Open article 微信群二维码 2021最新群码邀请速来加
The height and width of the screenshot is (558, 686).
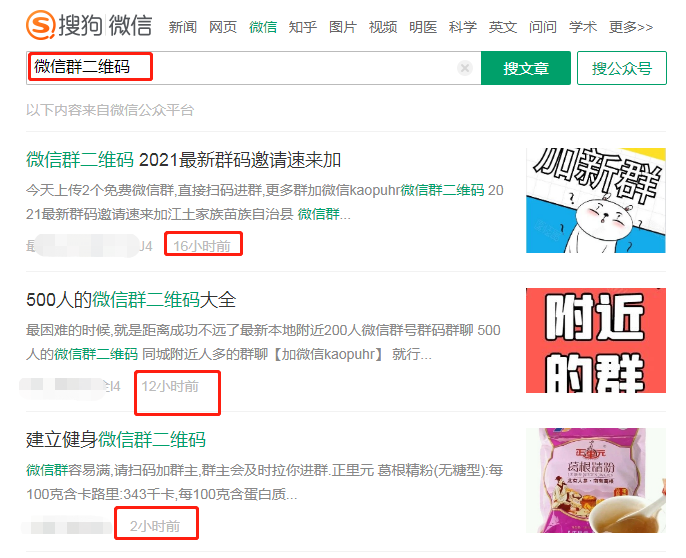tap(184, 160)
